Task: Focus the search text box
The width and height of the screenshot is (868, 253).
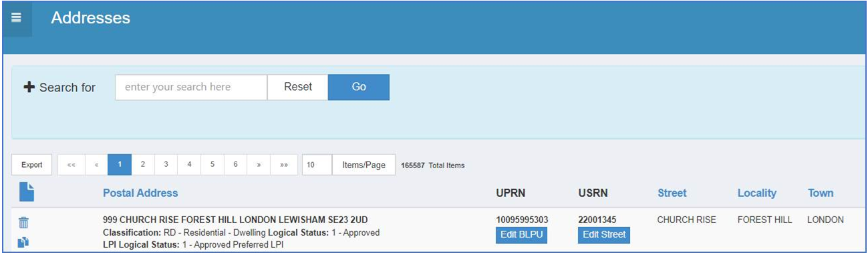Action: pos(191,87)
